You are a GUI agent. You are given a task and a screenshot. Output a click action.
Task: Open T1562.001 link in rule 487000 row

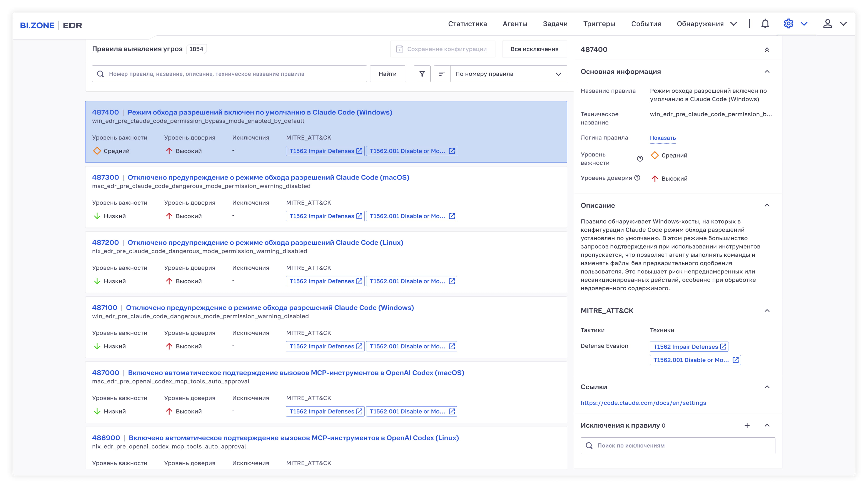tap(411, 411)
